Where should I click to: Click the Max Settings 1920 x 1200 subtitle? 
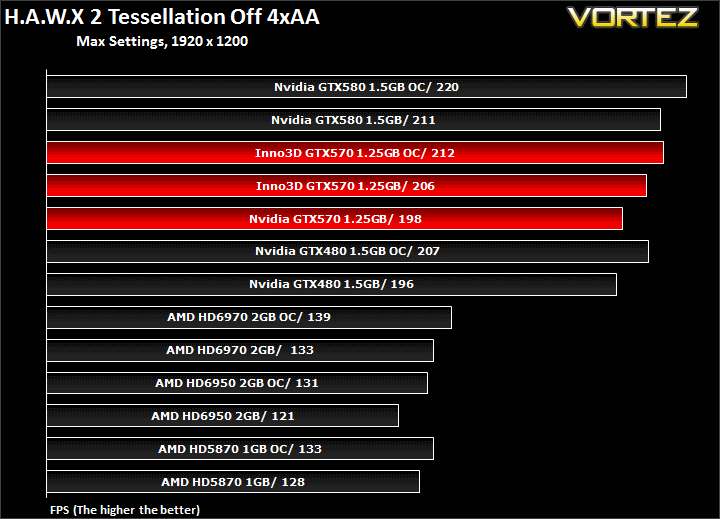[162, 41]
